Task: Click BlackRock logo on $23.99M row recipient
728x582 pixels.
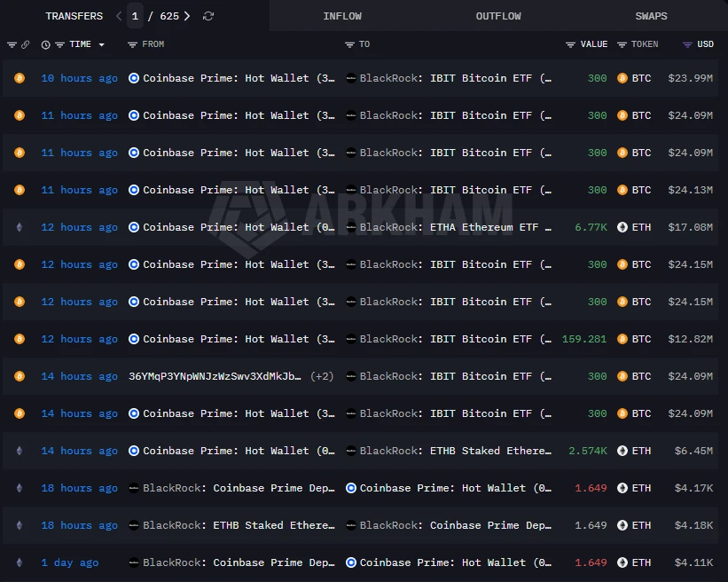Action: tap(351, 78)
